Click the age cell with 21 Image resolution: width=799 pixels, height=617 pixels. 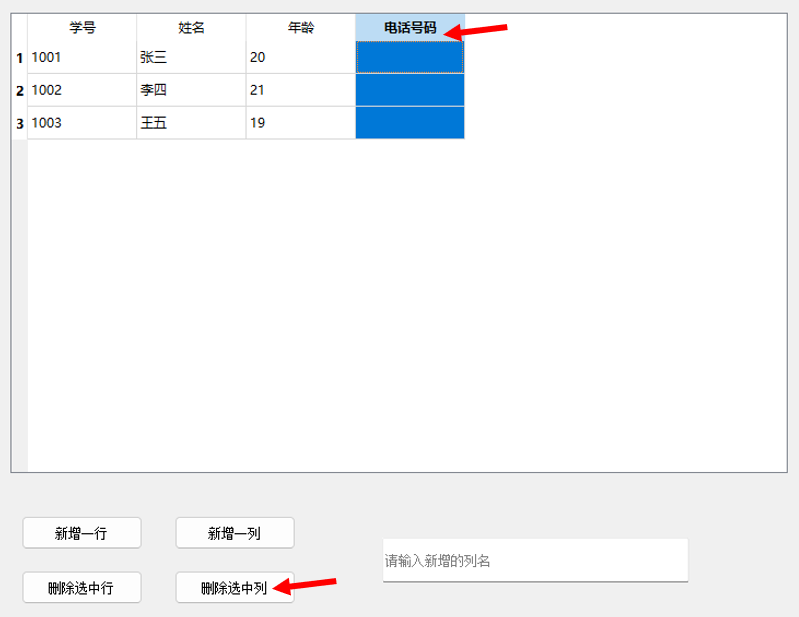click(x=301, y=90)
